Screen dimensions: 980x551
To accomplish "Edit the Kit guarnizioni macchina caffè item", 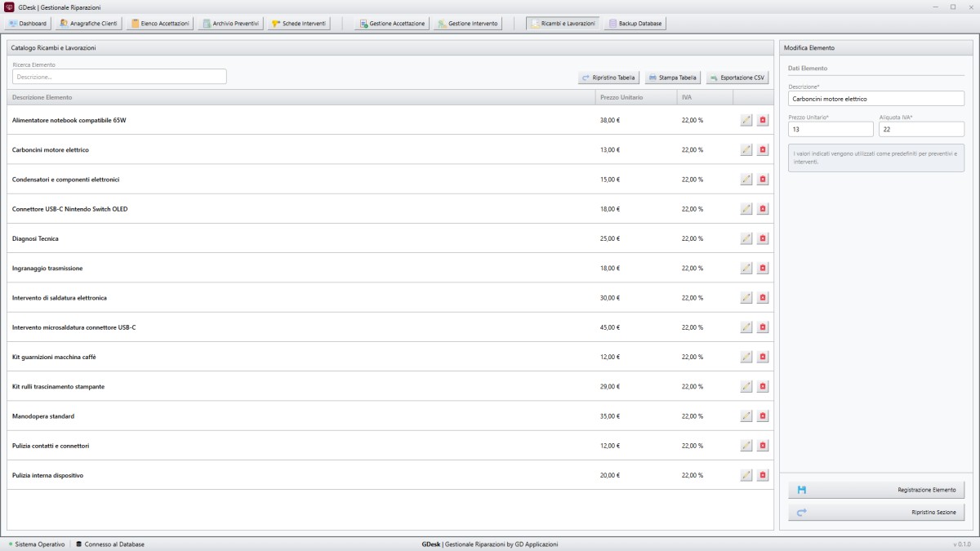I will point(746,357).
